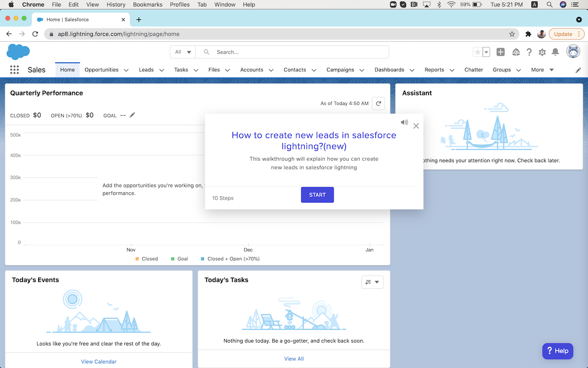This screenshot has height=368, width=588.
Task: Expand the Accounts tab chevron
Action: pos(271,70)
